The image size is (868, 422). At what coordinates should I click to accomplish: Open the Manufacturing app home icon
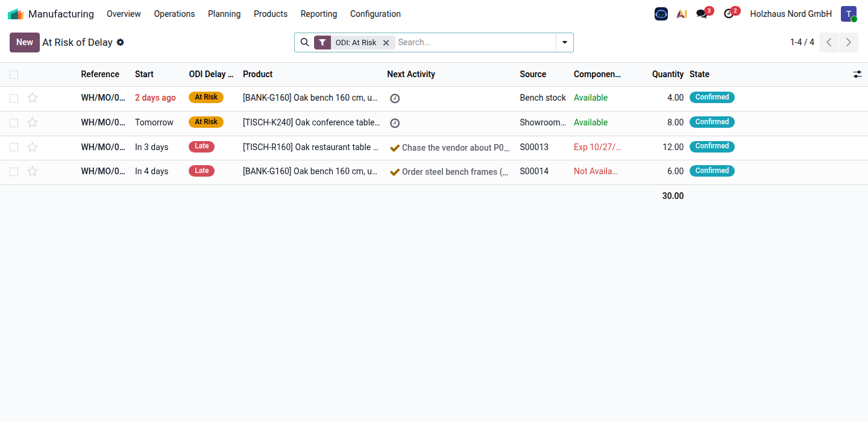[16, 14]
